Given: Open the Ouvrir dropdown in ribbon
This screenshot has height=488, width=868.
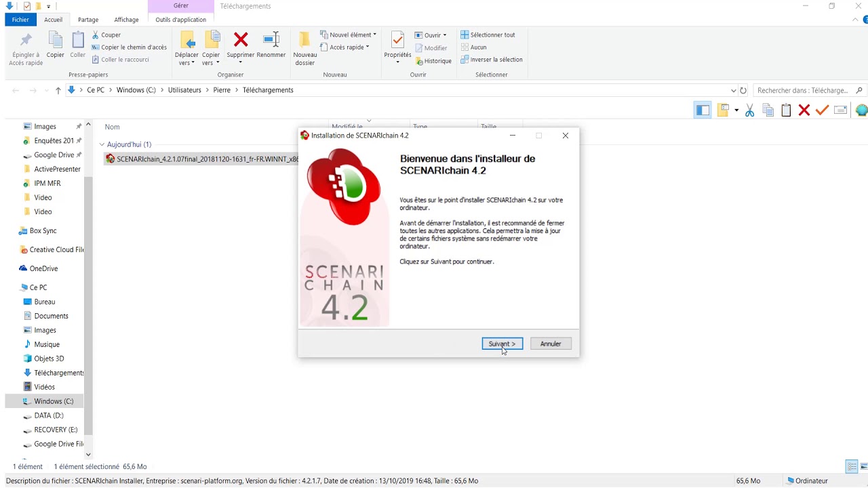Looking at the screenshot, I should pos(431,35).
